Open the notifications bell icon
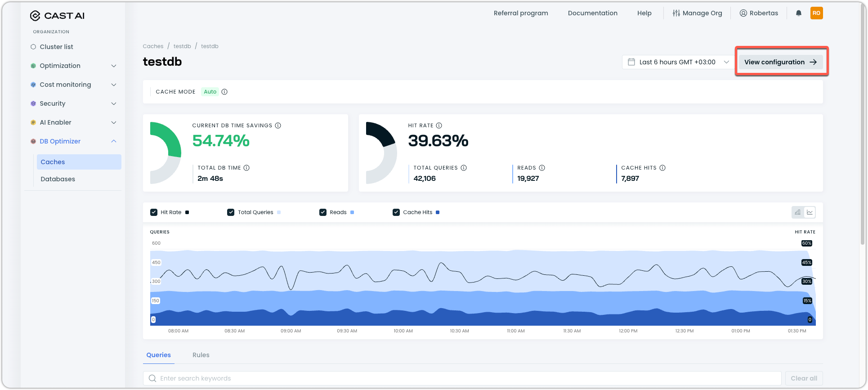868x390 pixels. (x=799, y=13)
